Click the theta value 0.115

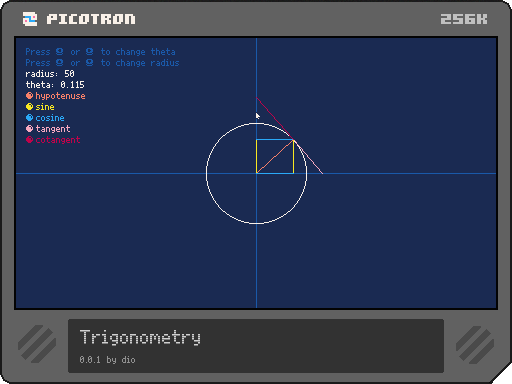[x=72, y=85]
